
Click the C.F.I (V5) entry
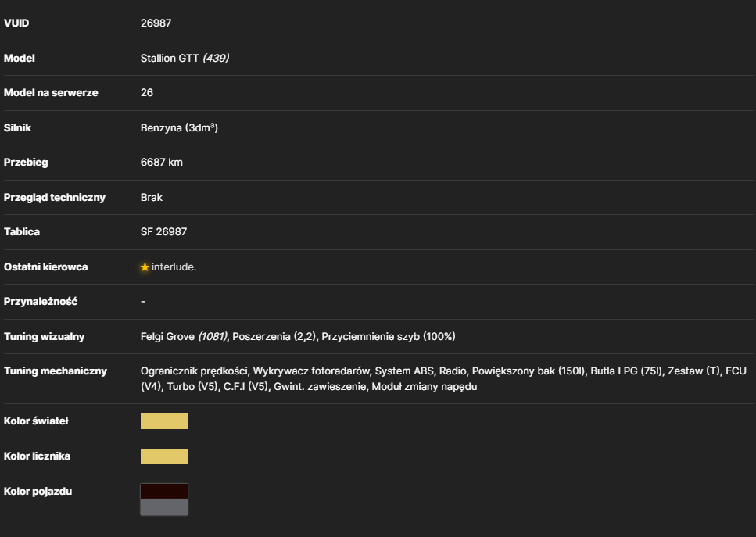pos(246,387)
